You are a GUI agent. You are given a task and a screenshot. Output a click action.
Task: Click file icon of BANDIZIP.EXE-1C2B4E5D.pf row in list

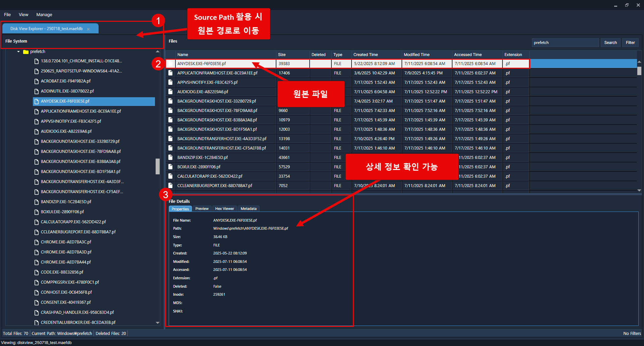coord(170,158)
